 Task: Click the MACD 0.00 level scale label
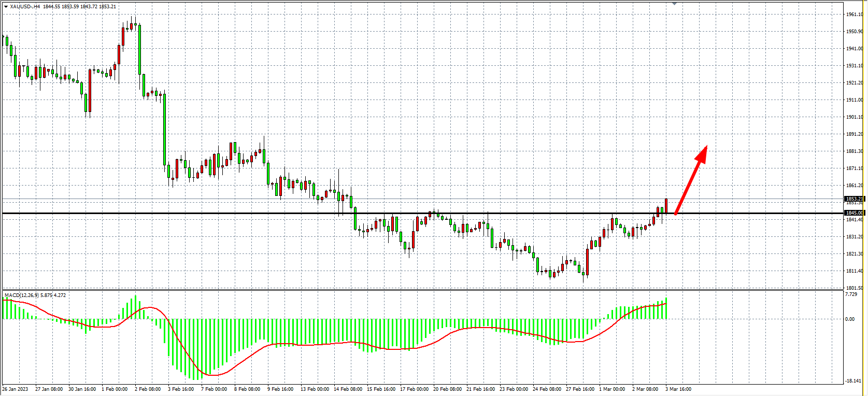850,319
